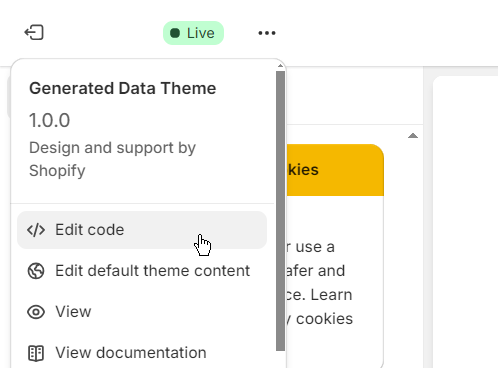
Task: Click the Edit code brackets icon
Action: (x=36, y=230)
